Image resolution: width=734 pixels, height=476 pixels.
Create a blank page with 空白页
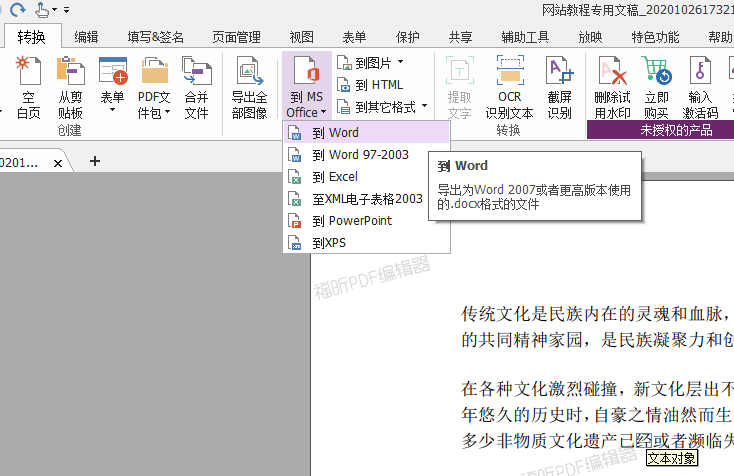(x=29, y=87)
